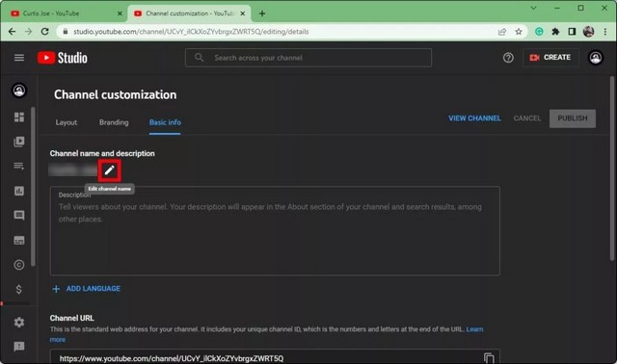Click the plus icon beside Add Language
617x364 pixels.
click(56, 289)
